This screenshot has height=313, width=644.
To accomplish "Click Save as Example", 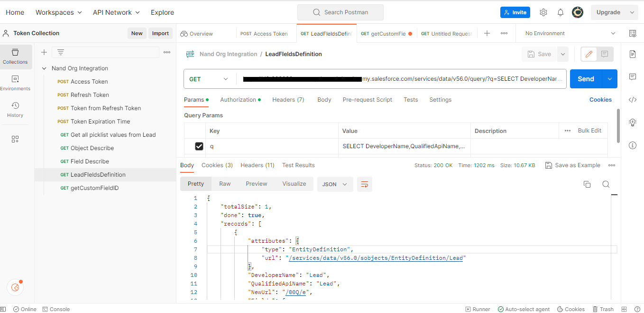I will pyautogui.click(x=573, y=165).
